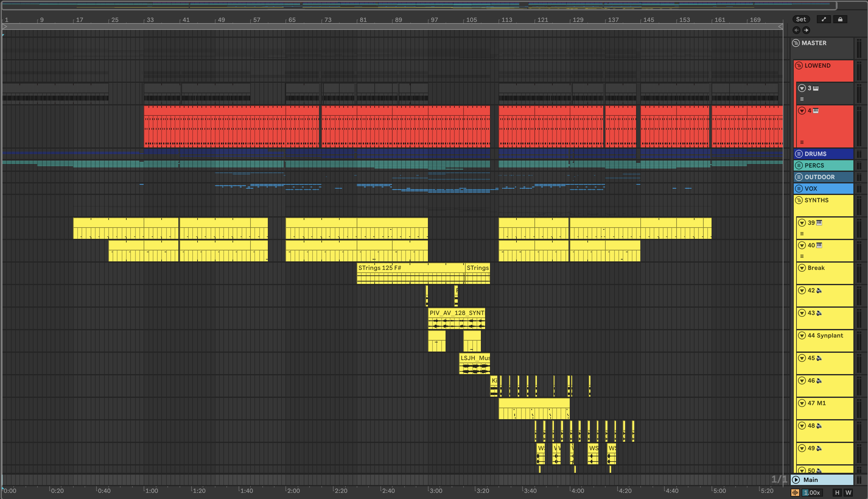Click the Main track play icon
Viewport: 868px width, 499px height.
(796, 480)
